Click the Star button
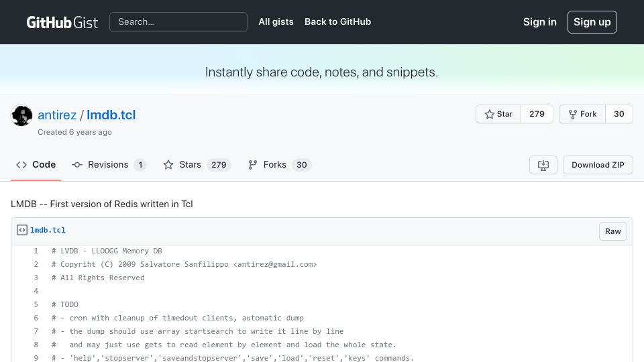The height and width of the screenshot is (362, 644). (498, 114)
